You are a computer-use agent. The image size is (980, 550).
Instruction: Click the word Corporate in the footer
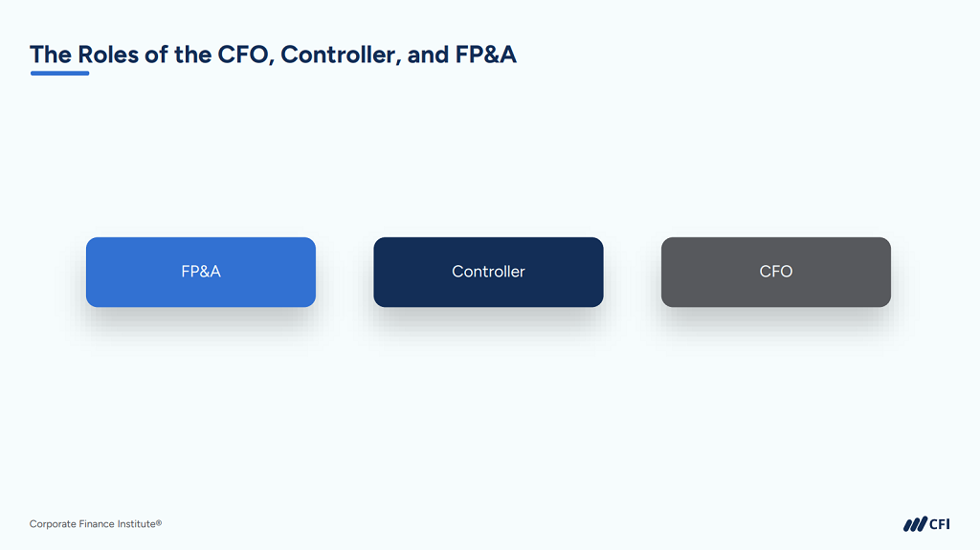point(53,524)
